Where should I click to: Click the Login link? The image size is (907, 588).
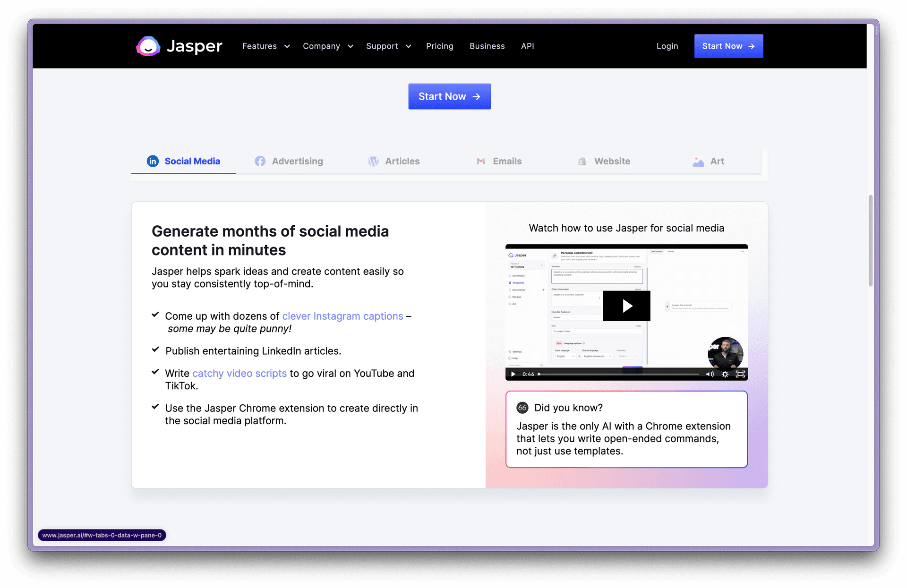click(667, 46)
